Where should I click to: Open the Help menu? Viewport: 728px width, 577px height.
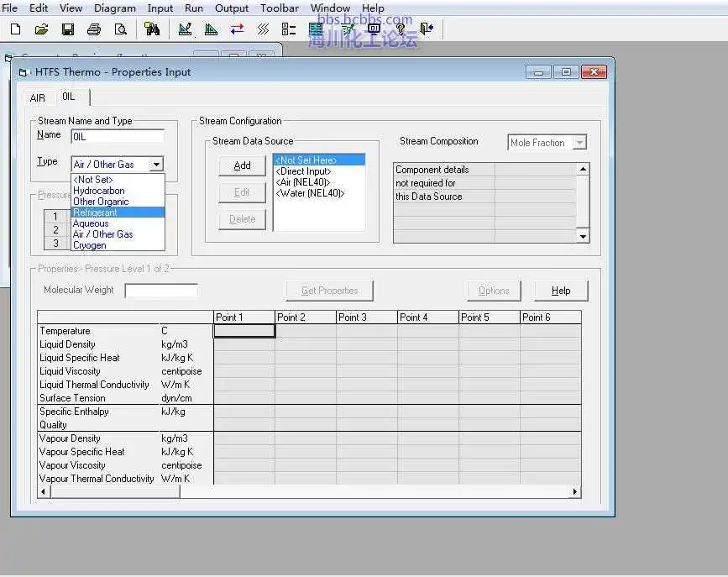[373, 8]
